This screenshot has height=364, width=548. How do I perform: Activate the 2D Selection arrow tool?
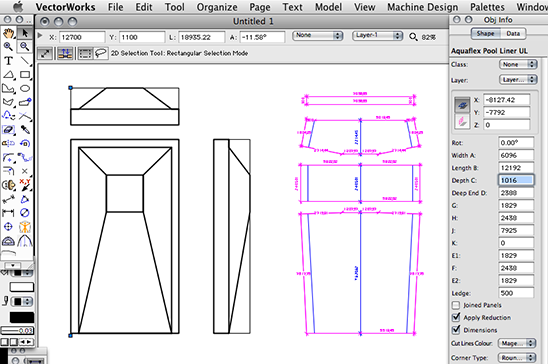(x=24, y=33)
